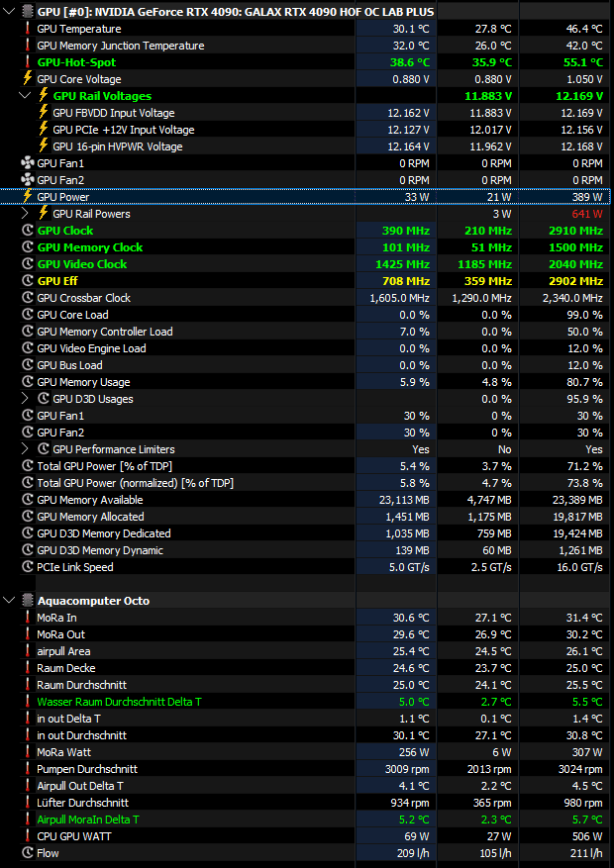This screenshot has height=868, width=614.
Task: Collapse the Aquacomputer Octo sensor group
Action: point(10,600)
